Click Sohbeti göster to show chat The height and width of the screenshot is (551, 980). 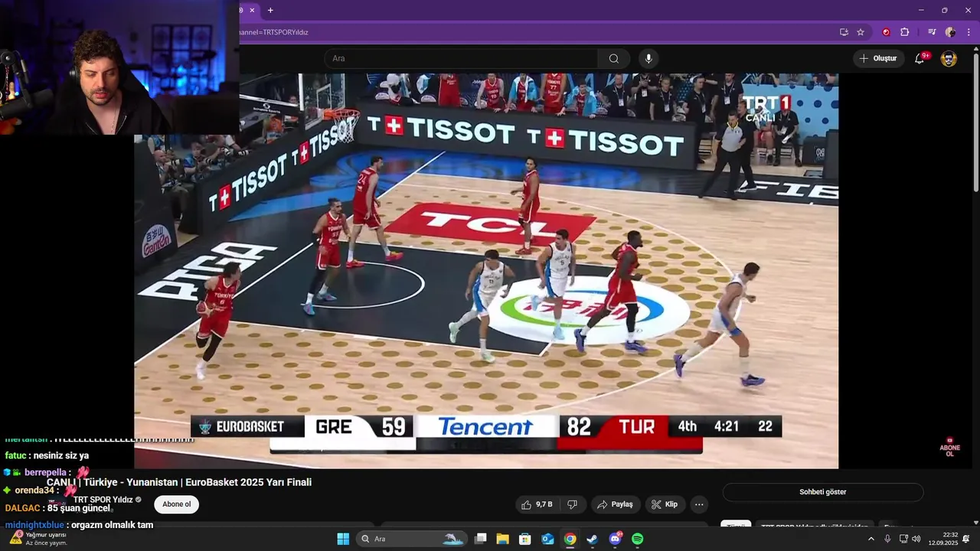tap(823, 492)
